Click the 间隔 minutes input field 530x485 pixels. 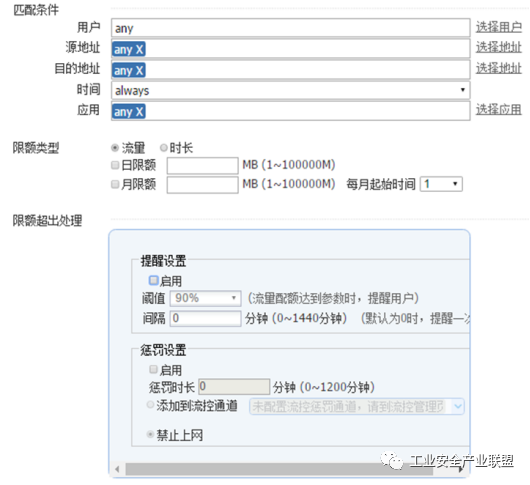pyautogui.click(x=205, y=318)
